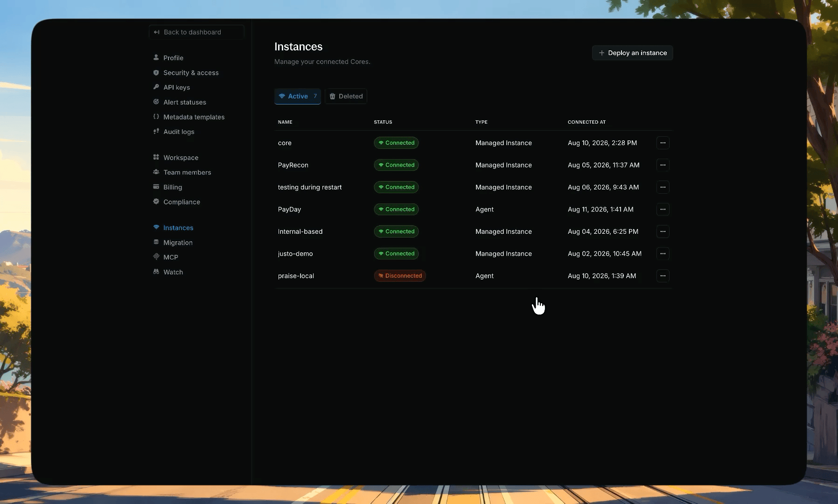Open Workspace settings link
Screen dimensions: 838x504
pos(181,158)
